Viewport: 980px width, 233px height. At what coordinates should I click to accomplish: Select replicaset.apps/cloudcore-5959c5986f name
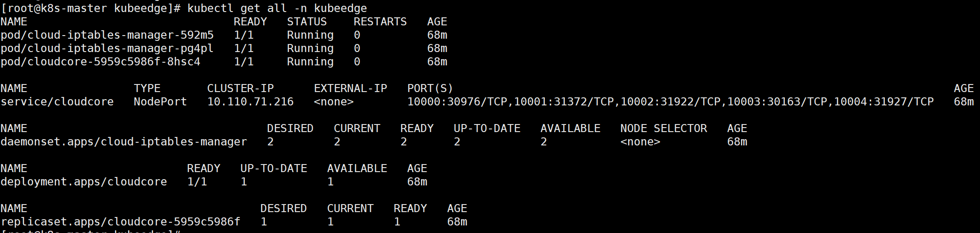120,222
